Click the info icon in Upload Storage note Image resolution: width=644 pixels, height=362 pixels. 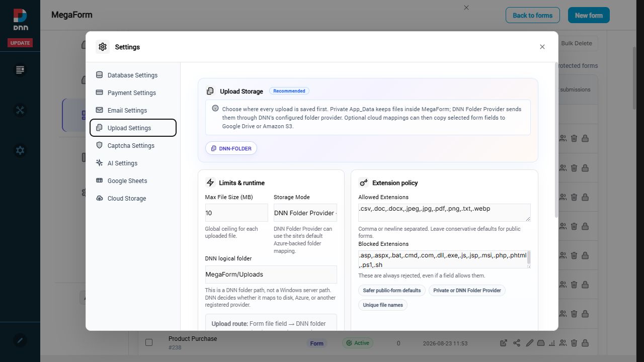coord(215,108)
